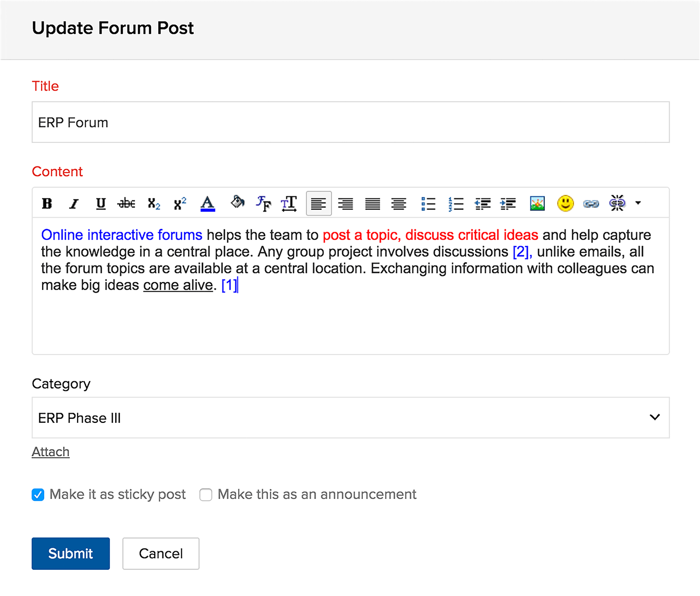
Task: Open the font color picker
Action: tap(208, 203)
